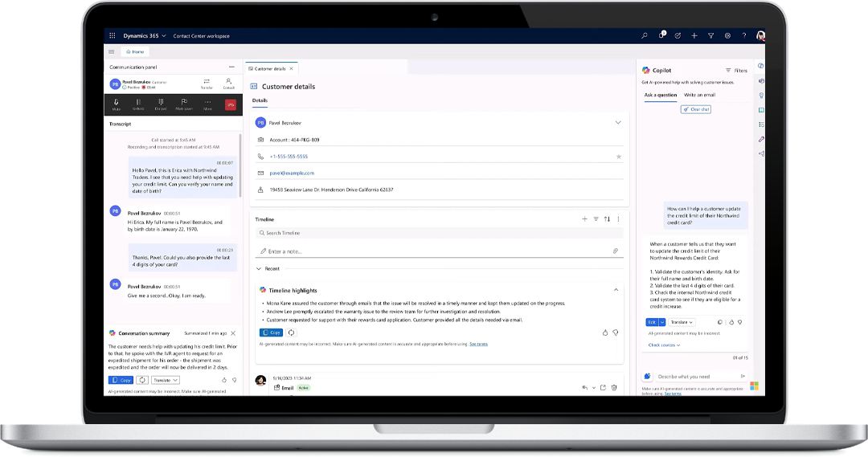This screenshot has height=457, width=868.
Task: Copy the Conversation summary
Action: click(x=121, y=380)
